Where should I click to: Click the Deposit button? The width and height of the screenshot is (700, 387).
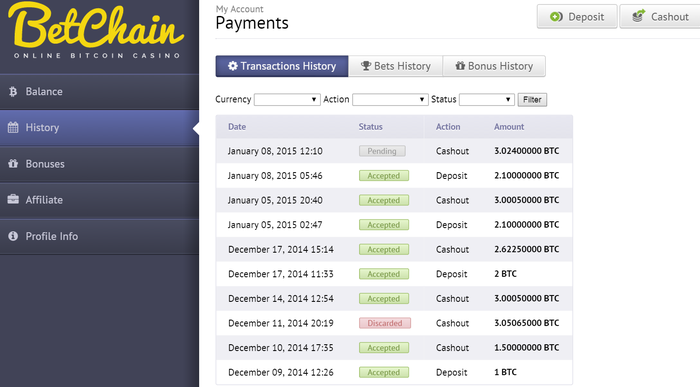click(x=577, y=17)
